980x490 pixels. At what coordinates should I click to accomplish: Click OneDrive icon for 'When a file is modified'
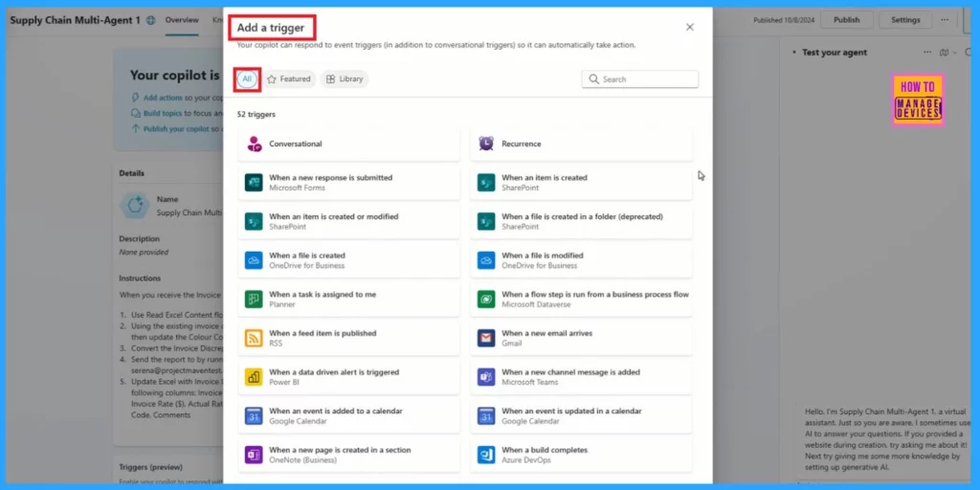pos(486,260)
